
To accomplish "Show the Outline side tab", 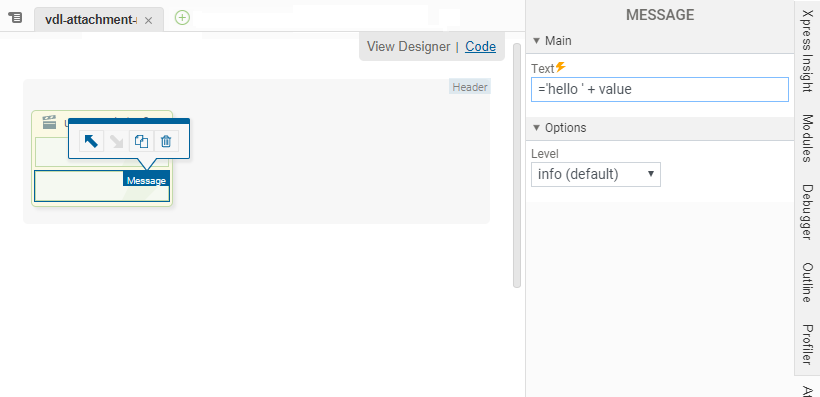I will pyautogui.click(x=807, y=282).
